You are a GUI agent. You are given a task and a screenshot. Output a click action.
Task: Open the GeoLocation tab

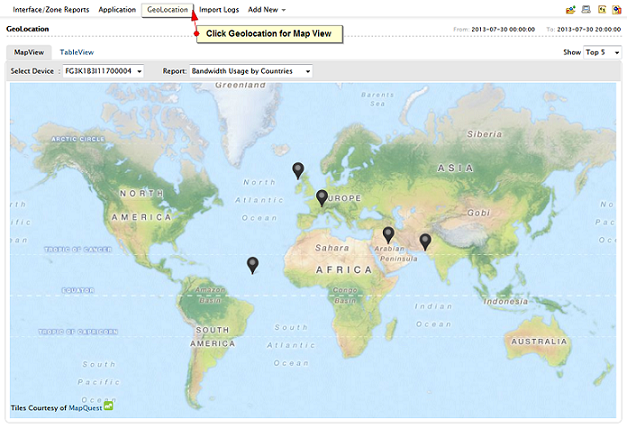167,10
